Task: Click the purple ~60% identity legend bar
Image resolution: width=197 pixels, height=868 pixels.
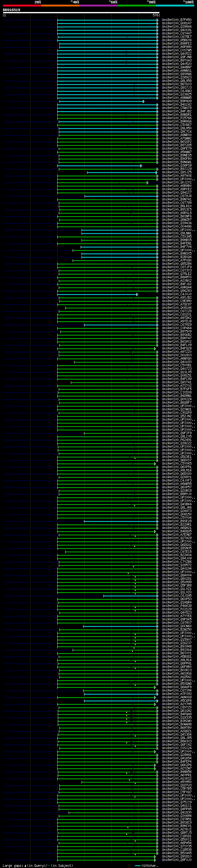Action: coord(98,6)
